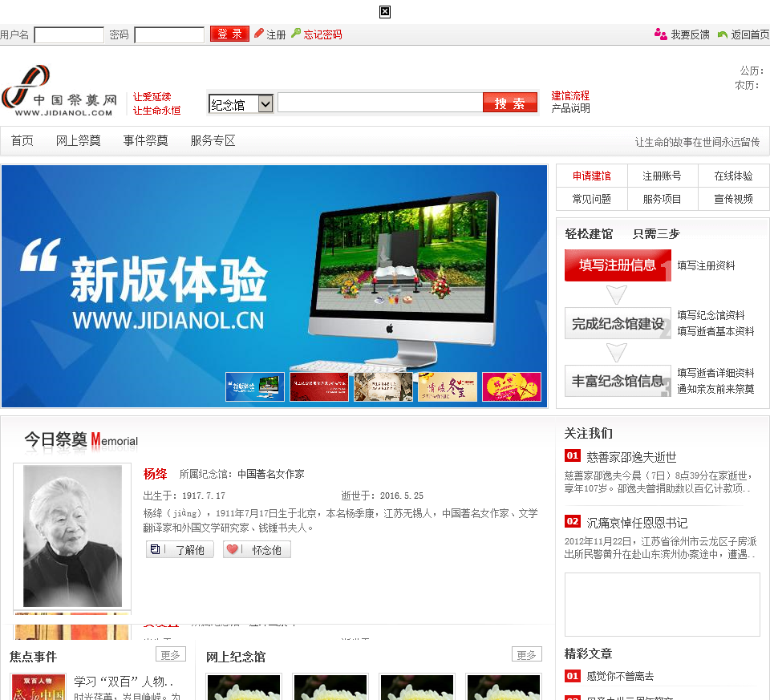Click the 返回首页 link
The image size is (770, 700).
(750, 34)
